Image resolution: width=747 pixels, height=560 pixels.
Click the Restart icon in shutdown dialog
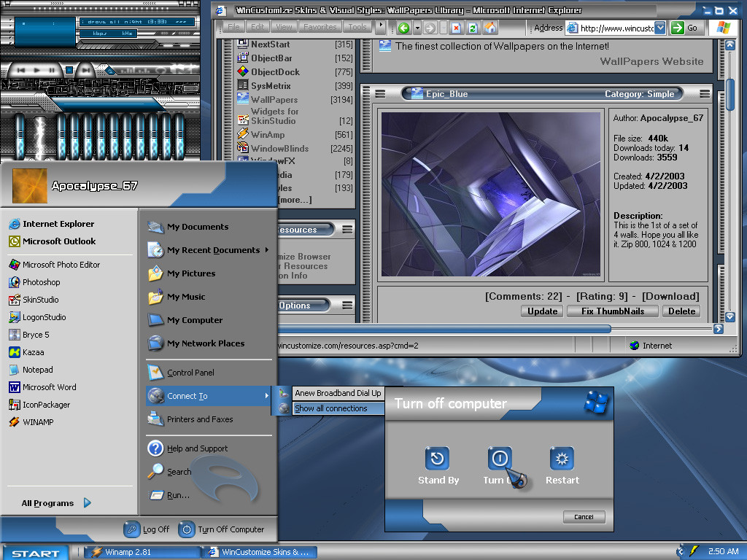562,459
